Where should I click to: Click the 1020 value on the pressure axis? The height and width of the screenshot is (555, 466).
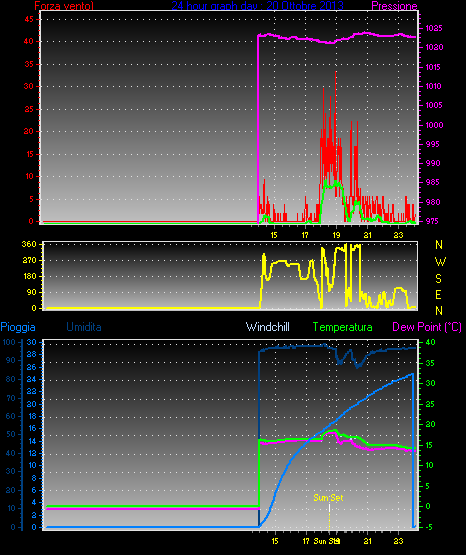(434, 47)
